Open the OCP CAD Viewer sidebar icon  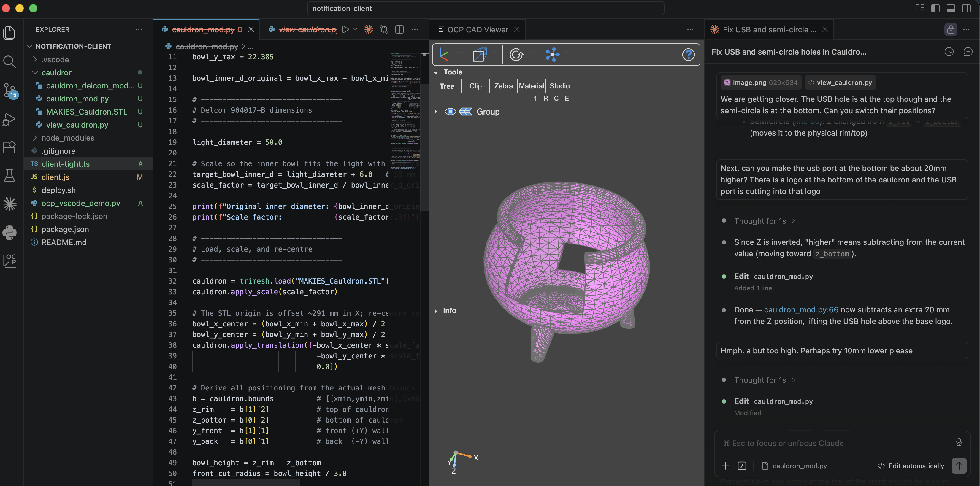click(x=9, y=261)
